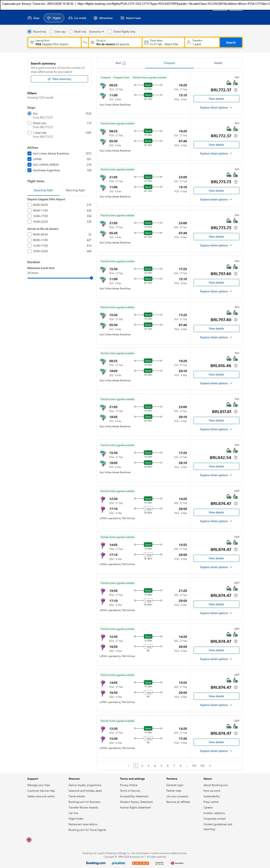The width and height of the screenshot is (270, 868).
Task: Click the help icon beside BRL772.37 first result
Action: click(236, 90)
